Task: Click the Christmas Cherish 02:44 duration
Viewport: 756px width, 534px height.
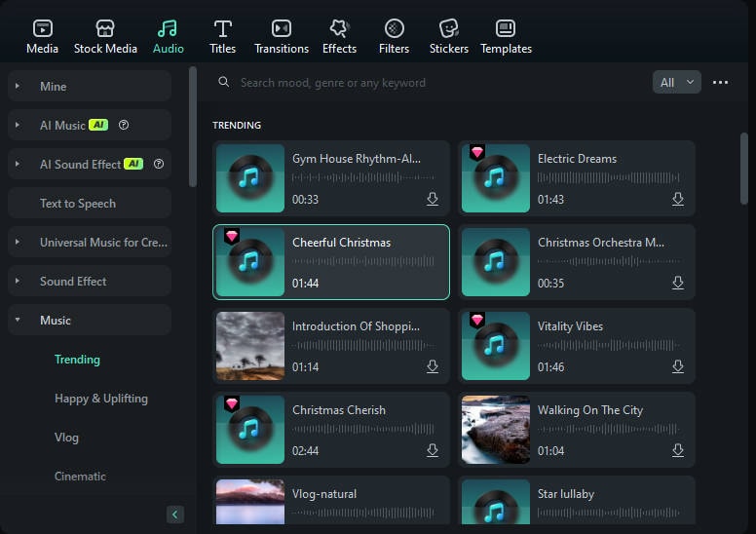Action: click(305, 451)
